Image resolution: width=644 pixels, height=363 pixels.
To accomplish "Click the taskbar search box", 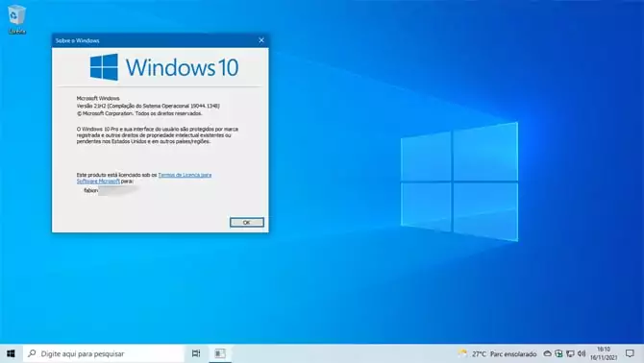I will click(x=104, y=353).
